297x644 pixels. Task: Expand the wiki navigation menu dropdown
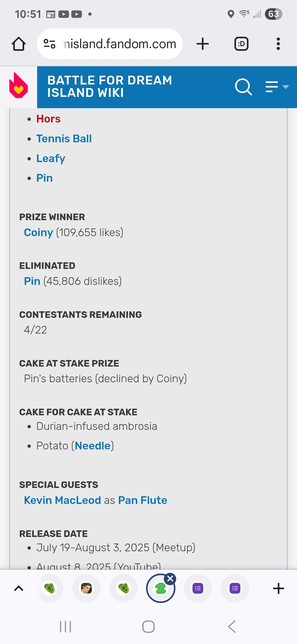pos(276,87)
